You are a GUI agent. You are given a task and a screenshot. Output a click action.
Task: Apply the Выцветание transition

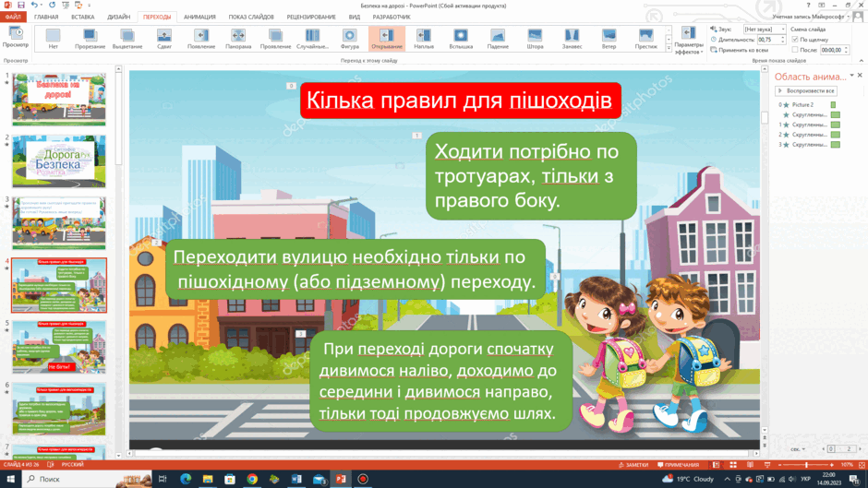click(x=127, y=39)
